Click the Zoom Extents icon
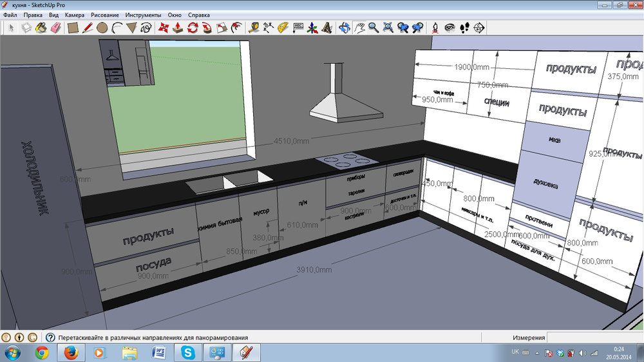 [x=388, y=28]
